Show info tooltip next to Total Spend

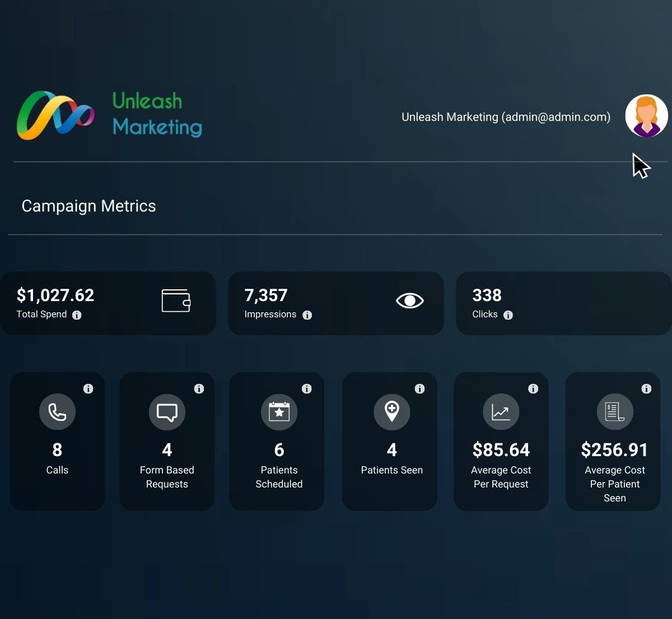click(x=77, y=315)
